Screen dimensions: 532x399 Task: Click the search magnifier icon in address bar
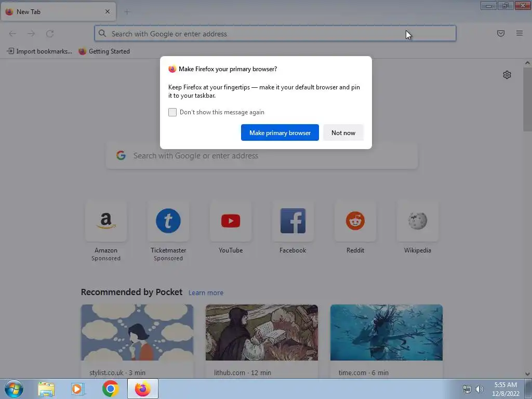[102, 33]
